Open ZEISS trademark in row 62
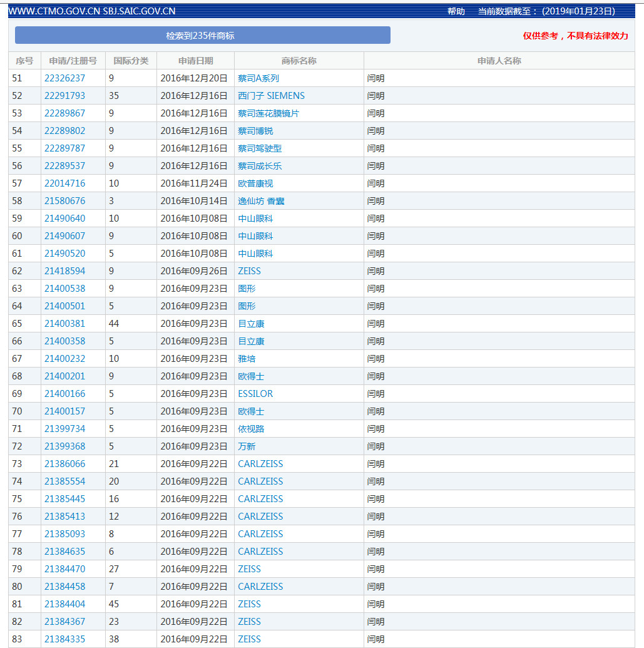Image resolution: width=644 pixels, height=648 pixels. tap(250, 271)
